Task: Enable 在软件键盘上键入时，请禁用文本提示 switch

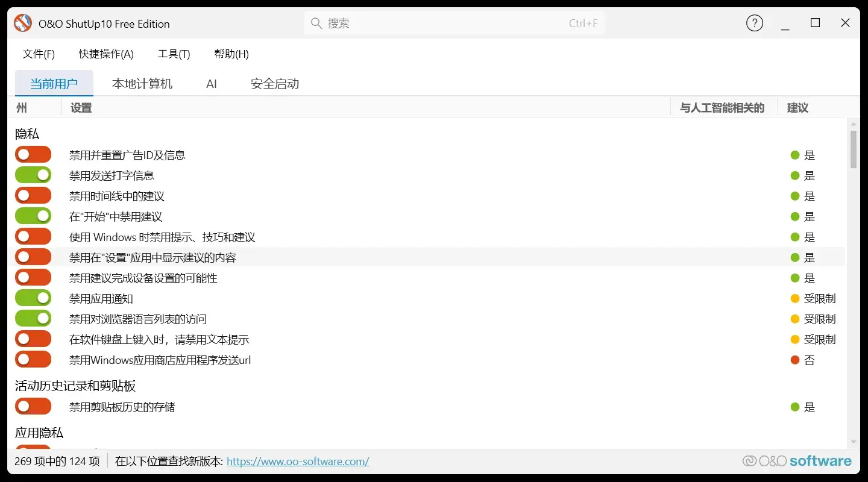Action: tap(33, 339)
